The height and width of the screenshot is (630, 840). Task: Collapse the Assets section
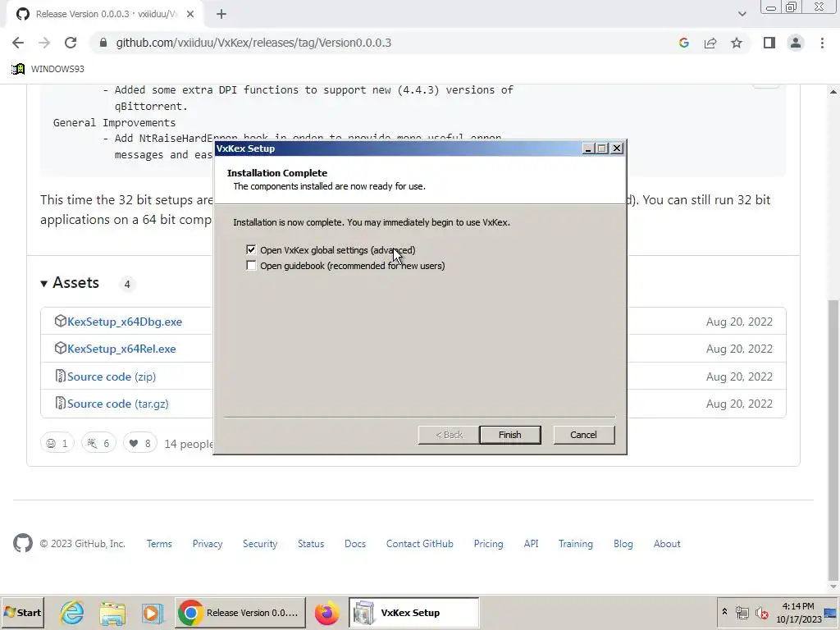[71, 283]
